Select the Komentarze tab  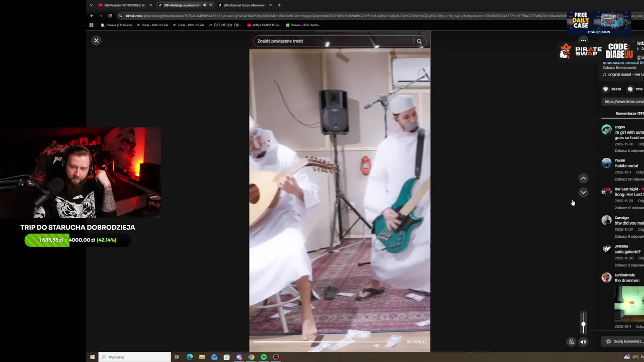point(629,113)
